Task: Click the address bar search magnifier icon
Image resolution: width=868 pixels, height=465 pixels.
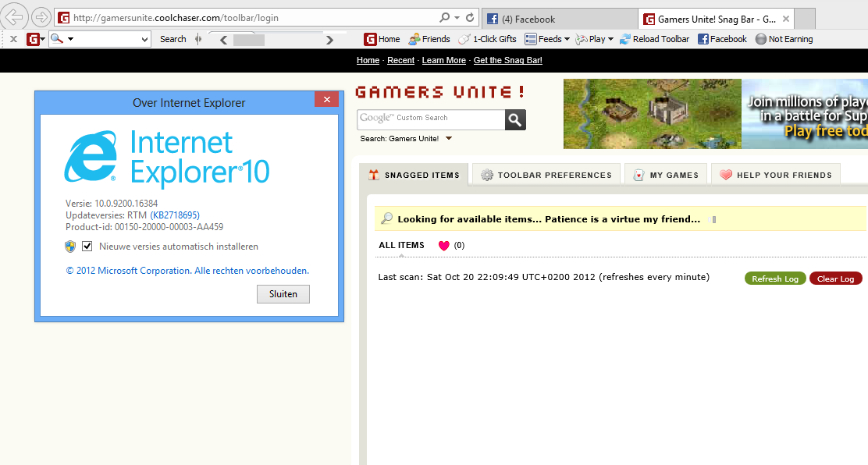Action: (444, 18)
